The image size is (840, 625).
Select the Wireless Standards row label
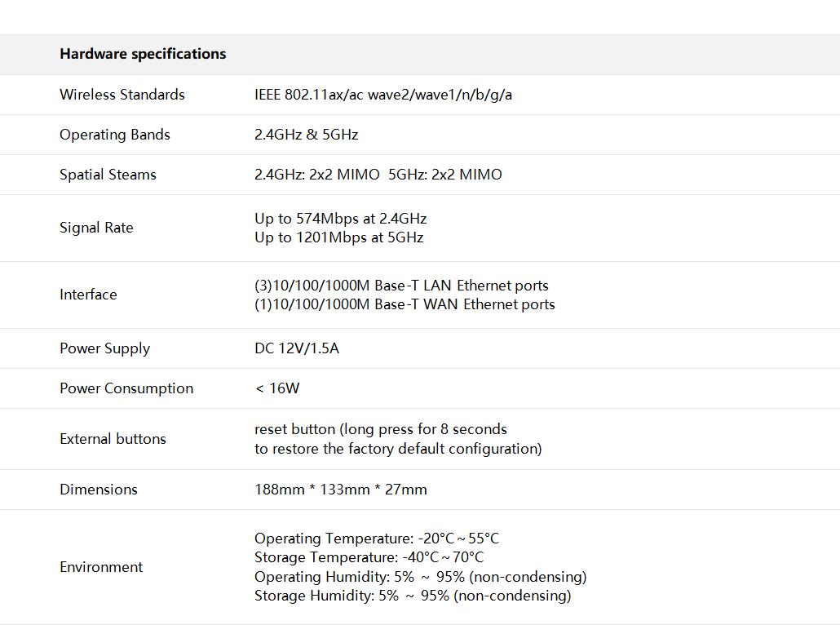pyautogui.click(x=122, y=95)
